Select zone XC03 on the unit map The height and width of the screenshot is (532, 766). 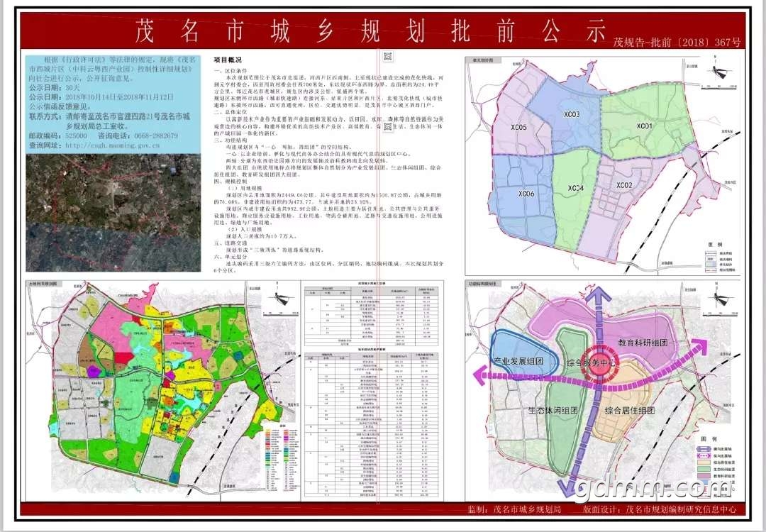point(572,115)
